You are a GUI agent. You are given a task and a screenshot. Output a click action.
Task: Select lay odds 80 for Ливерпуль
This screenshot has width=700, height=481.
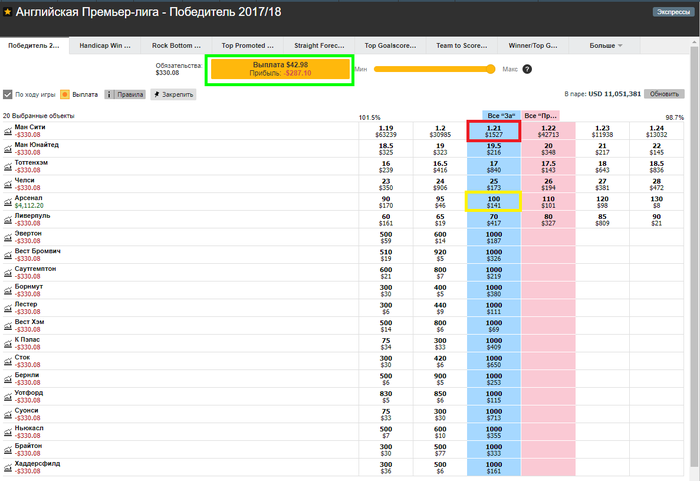[548, 219]
